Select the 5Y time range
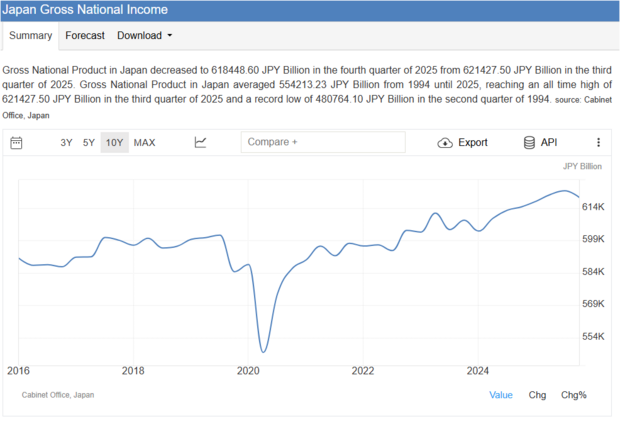 point(89,143)
